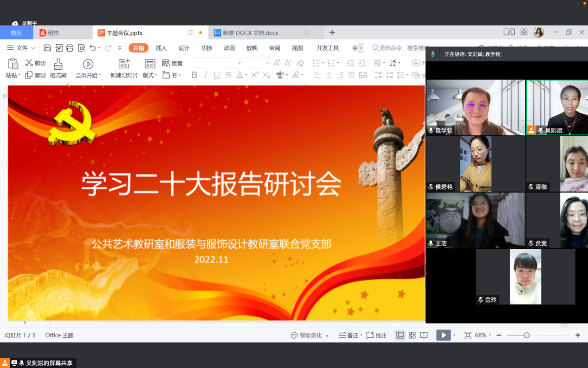Click the Paste (粘贴) clipboard icon
The image size is (588, 368).
13,64
